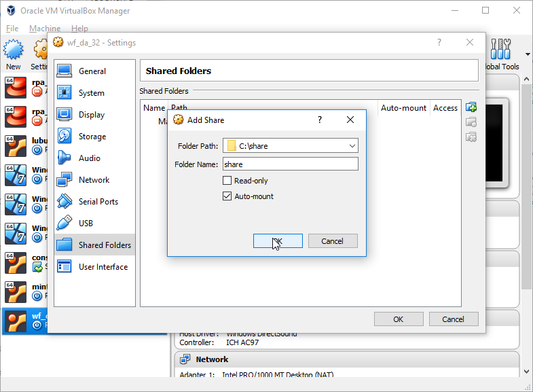Expand the Global Tools dropdown arrow
The height and width of the screenshot is (392, 533).
pos(528,54)
